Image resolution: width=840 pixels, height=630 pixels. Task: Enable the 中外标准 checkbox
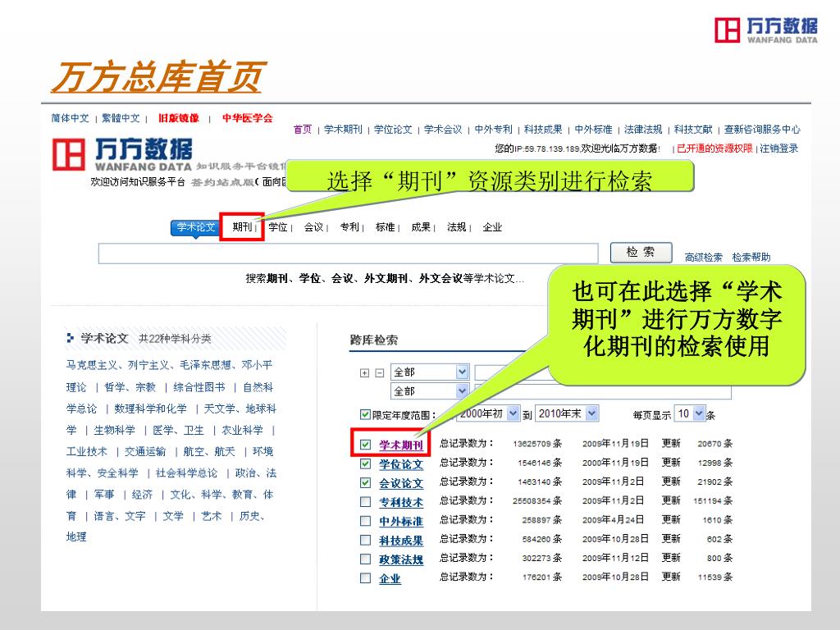pyautogui.click(x=365, y=521)
